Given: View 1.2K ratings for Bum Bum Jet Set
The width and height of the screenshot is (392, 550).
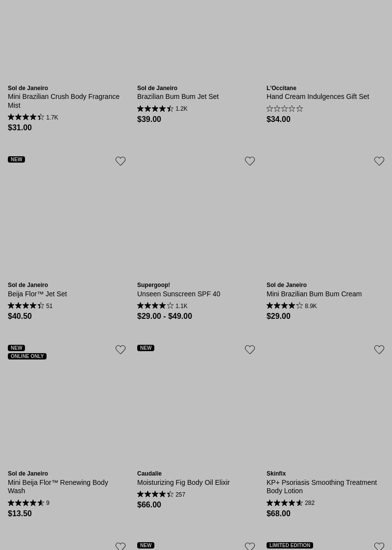Looking at the screenshot, I should [162, 109].
